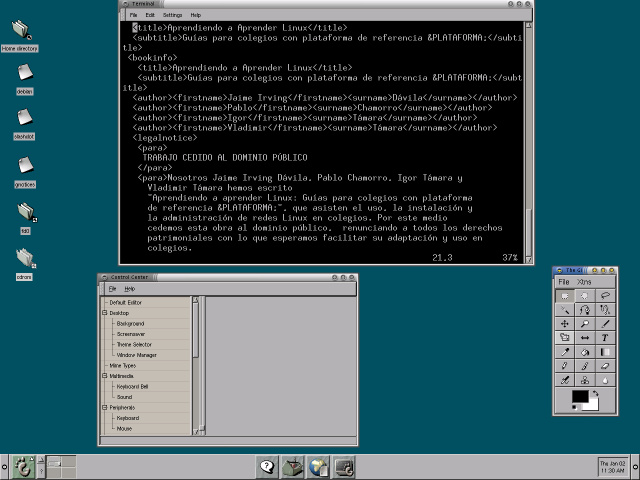
Task: Open Theme Selector in Control Center
Action: [x=134, y=345]
